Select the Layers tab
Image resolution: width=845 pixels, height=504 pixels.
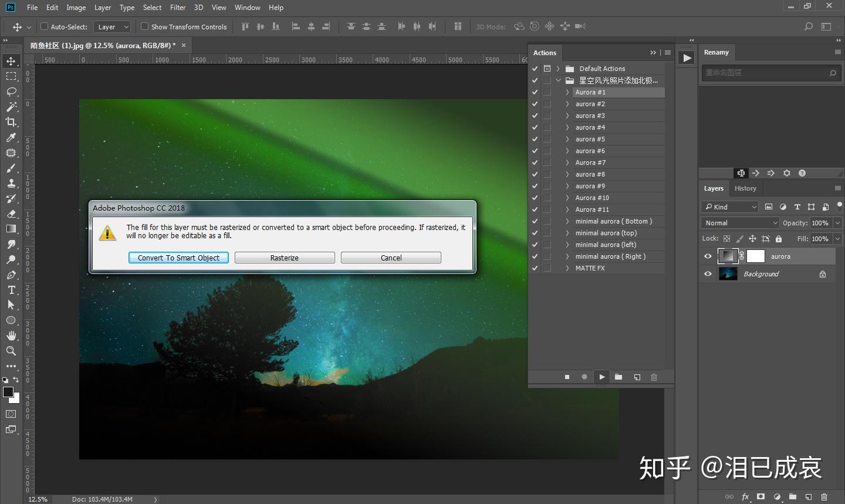(x=714, y=188)
